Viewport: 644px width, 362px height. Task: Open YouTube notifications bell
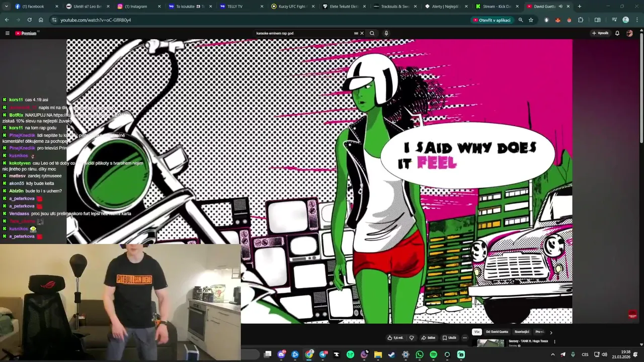tap(617, 33)
